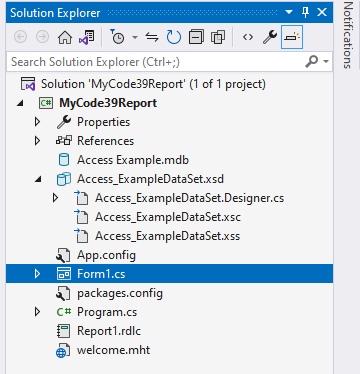Select the References item
Image resolution: width=360 pixels, height=374 pixels.
[x=105, y=141]
